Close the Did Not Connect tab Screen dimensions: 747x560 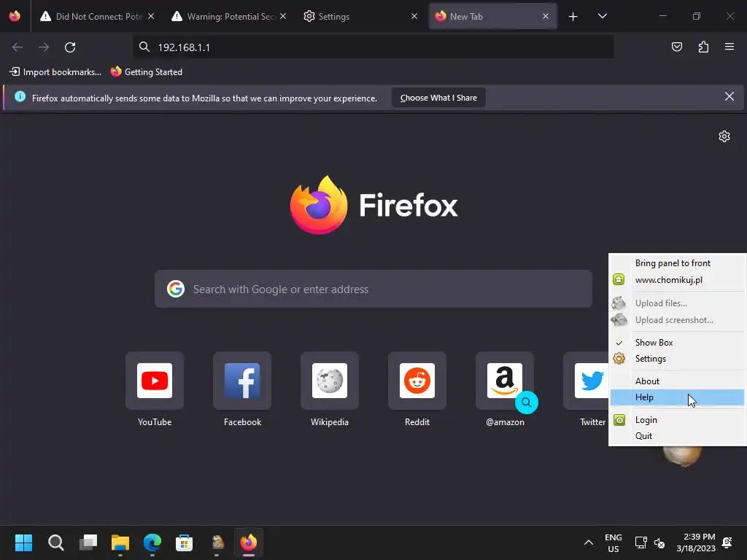[x=151, y=16]
